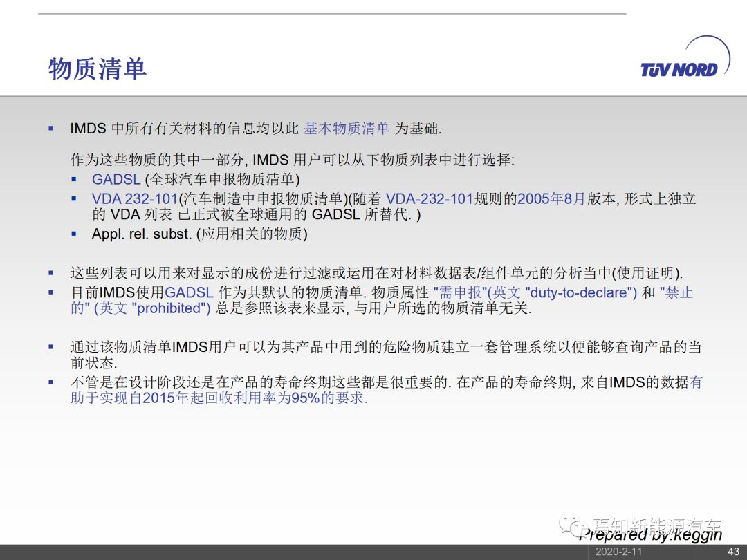Click the "prohibited" blue text
Image resolution: width=747 pixels, height=560 pixels.
tap(172, 309)
